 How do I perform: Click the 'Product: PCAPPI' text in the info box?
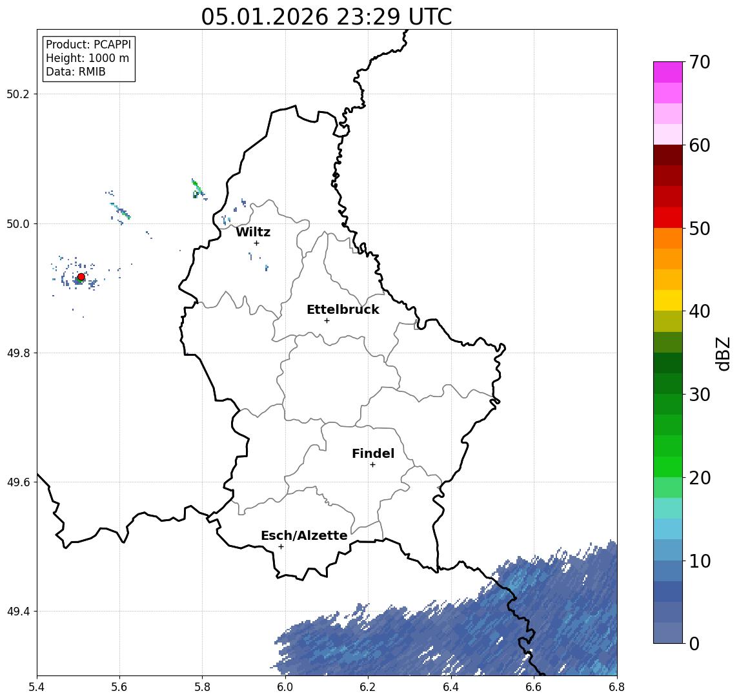(x=88, y=45)
